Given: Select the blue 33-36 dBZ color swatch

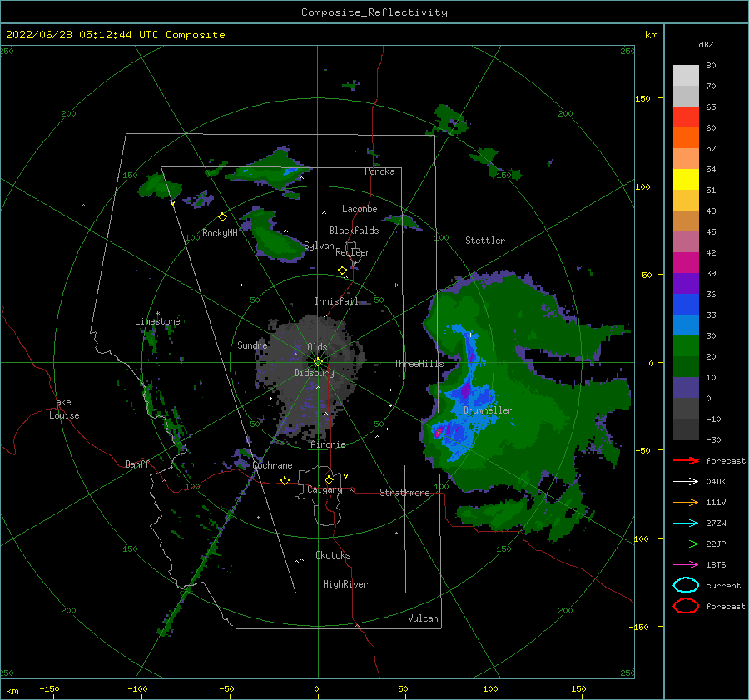Looking at the screenshot, I should (x=686, y=305).
